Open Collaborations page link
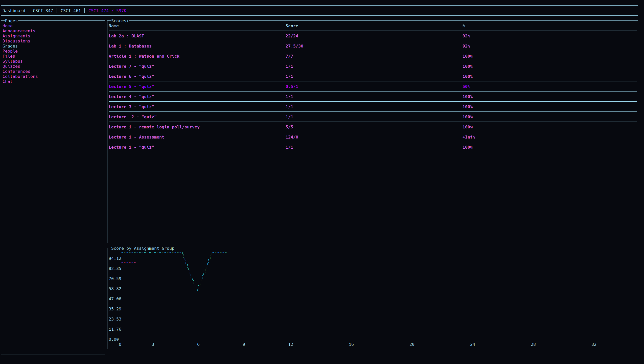 point(20,76)
